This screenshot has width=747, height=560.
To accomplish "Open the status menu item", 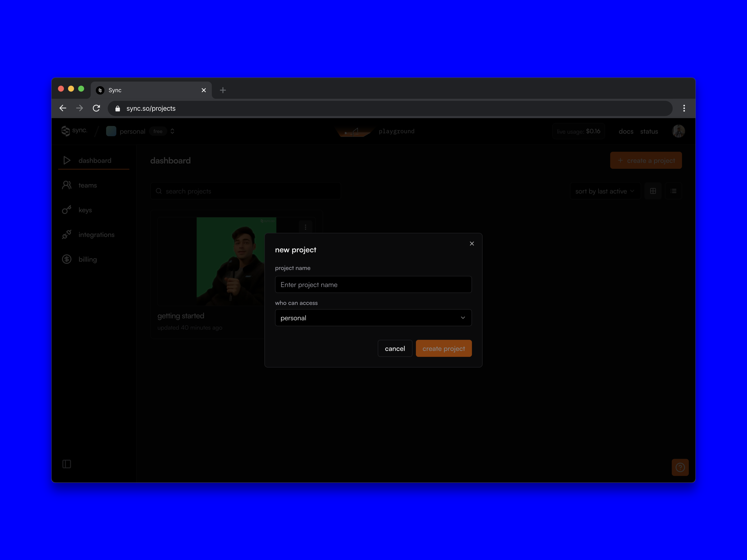I will [649, 131].
